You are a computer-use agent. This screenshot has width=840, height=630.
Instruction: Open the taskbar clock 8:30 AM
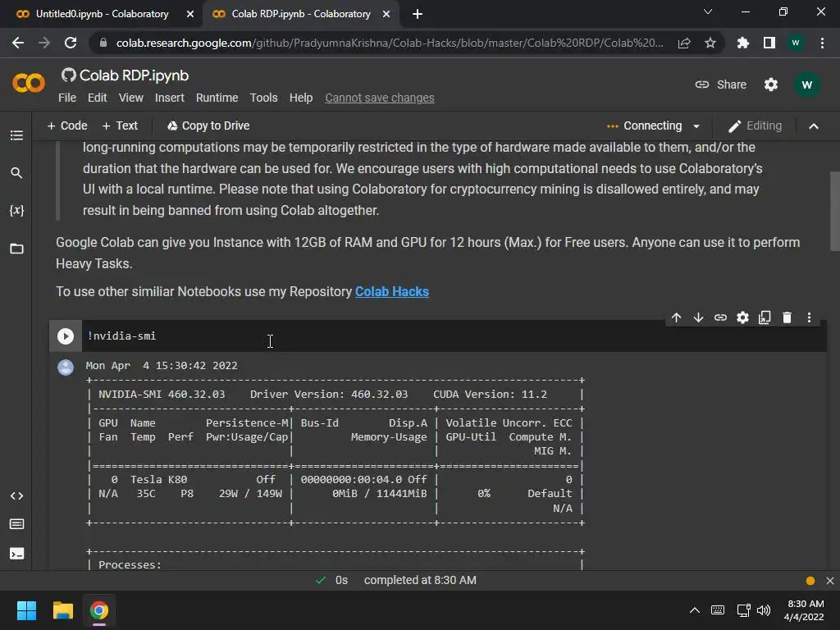(x=804, y=610)
